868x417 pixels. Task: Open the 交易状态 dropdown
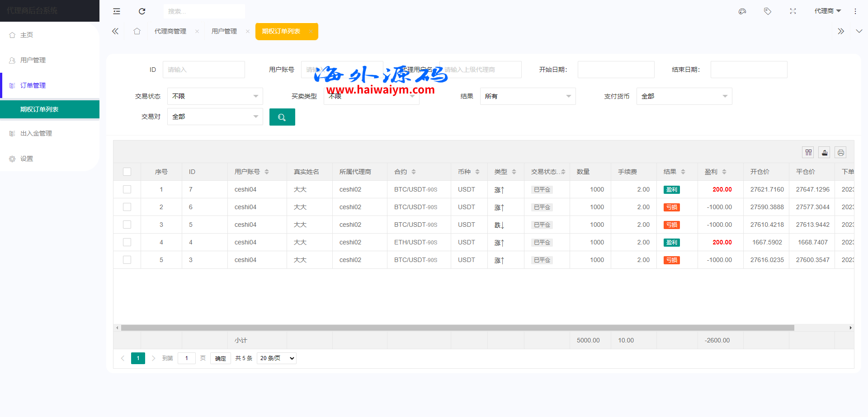click(x=215, y=96)
